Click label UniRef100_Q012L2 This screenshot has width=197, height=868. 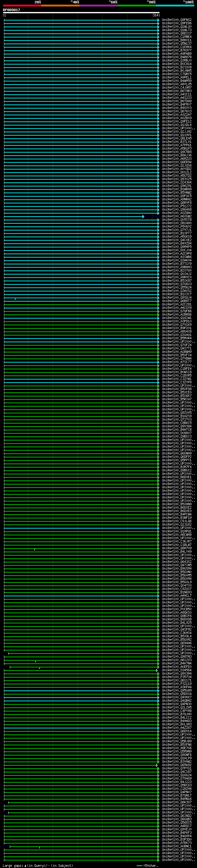coord(177,172)
